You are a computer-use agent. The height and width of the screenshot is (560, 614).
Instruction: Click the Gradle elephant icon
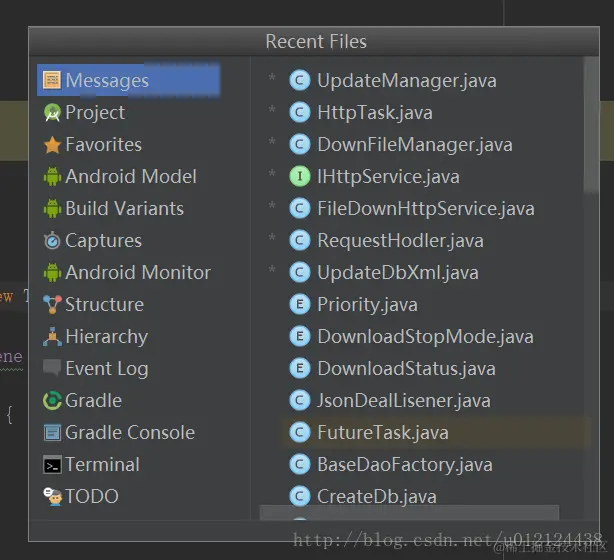click(x=52, y=401)
